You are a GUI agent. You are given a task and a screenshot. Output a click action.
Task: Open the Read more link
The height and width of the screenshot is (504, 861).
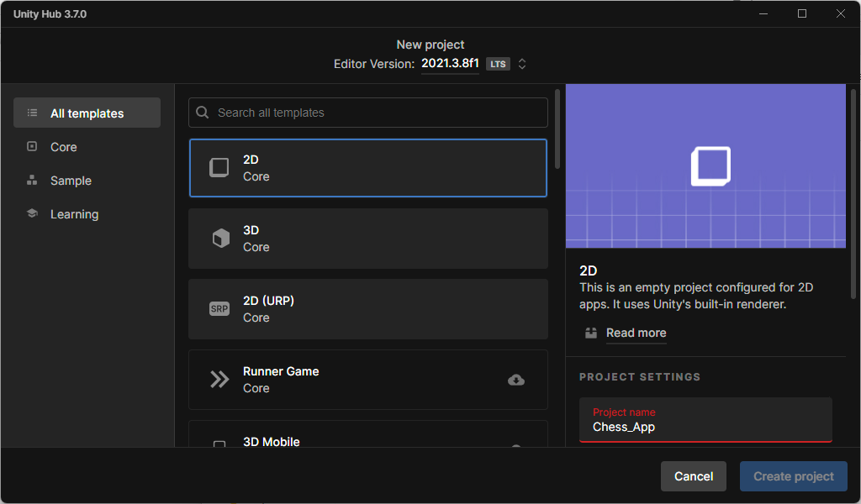[636, 333]
